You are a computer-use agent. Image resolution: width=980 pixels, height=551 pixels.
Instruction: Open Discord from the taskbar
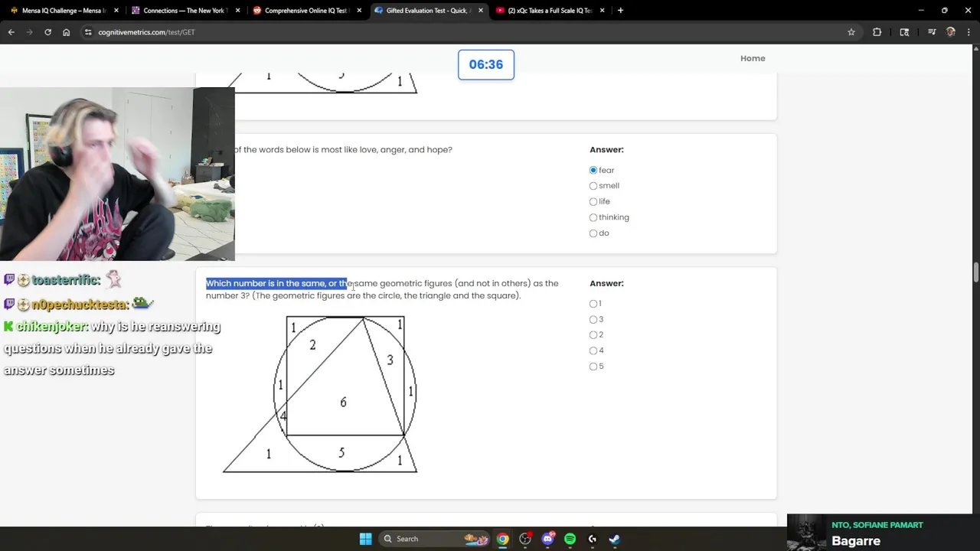(x=547, y=539)
